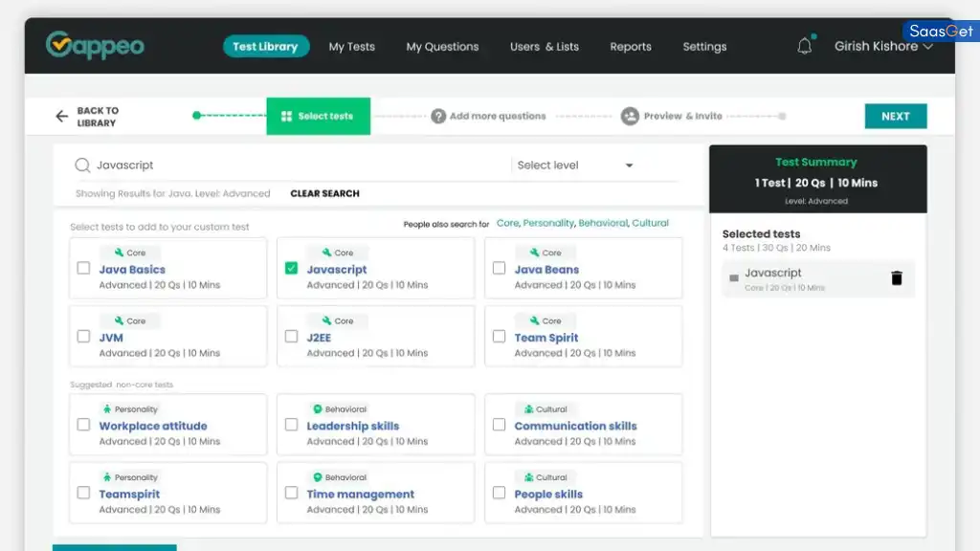Viewport: 980px width, 551px height.
Task: Open the Select level dropdown
Action: (x=574, y=165)
